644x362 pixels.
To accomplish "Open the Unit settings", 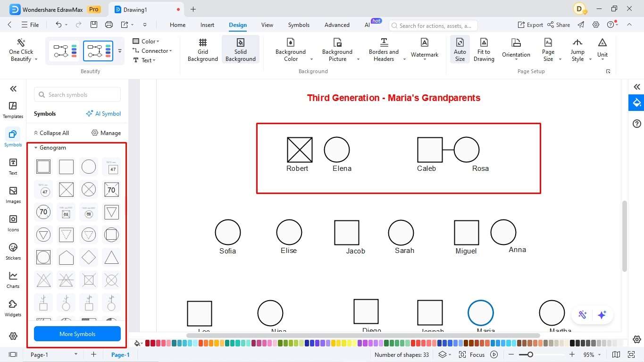I will [602, 49].
